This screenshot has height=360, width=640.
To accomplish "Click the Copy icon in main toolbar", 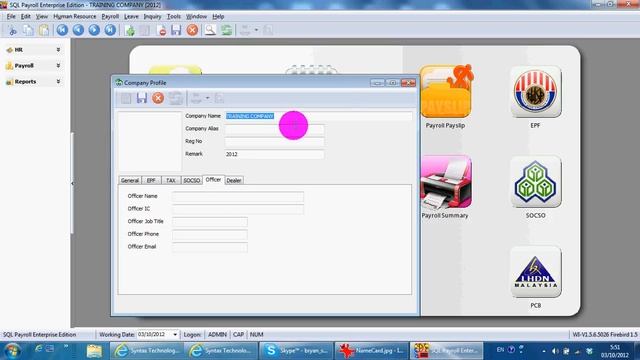I will (x=28, y=30).
